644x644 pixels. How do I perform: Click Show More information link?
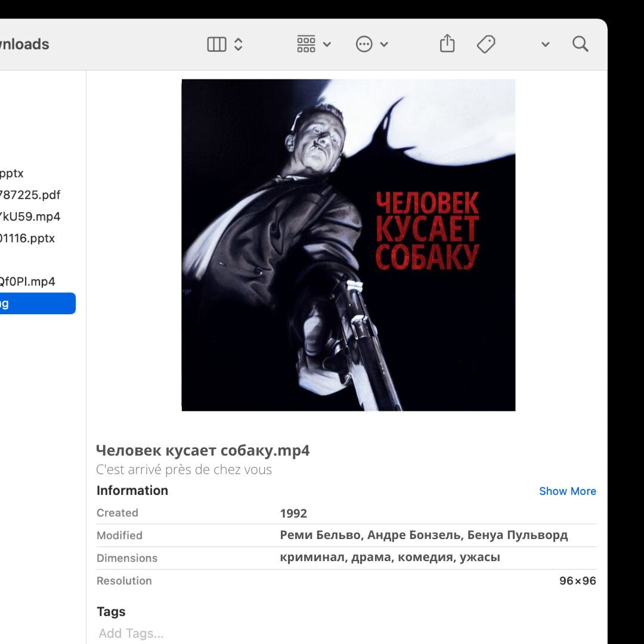tap(567, 491)
